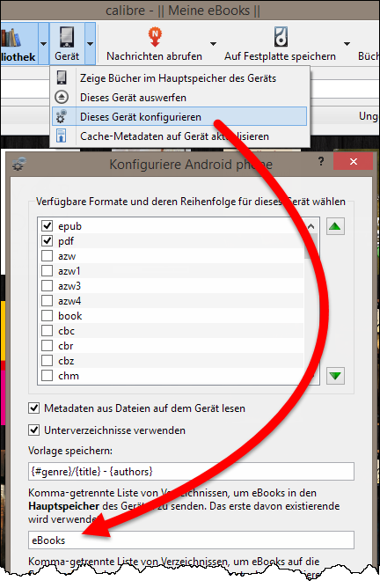Click the eject icon beside Gerät auswerfen
Image resolution: width=380 pixels, height=588 pixels.
62,98
